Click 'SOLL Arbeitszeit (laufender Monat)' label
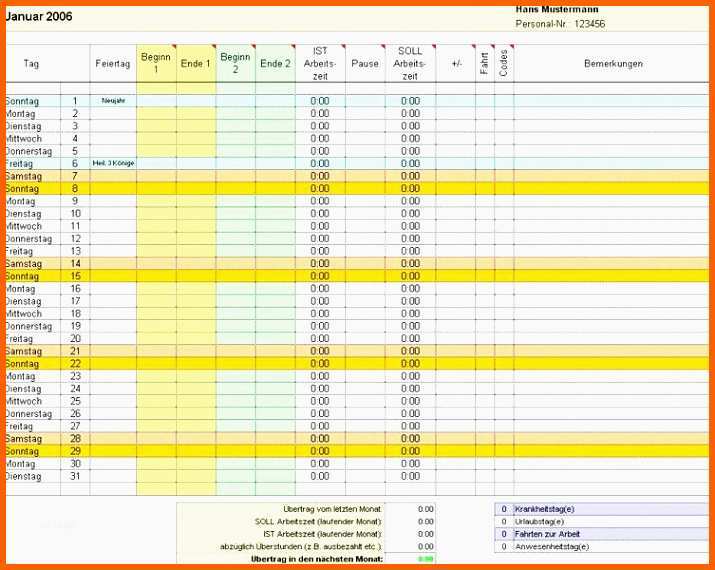Image resolution: width=715 pixels, height=570 pixels. click(x=318, y=521)
